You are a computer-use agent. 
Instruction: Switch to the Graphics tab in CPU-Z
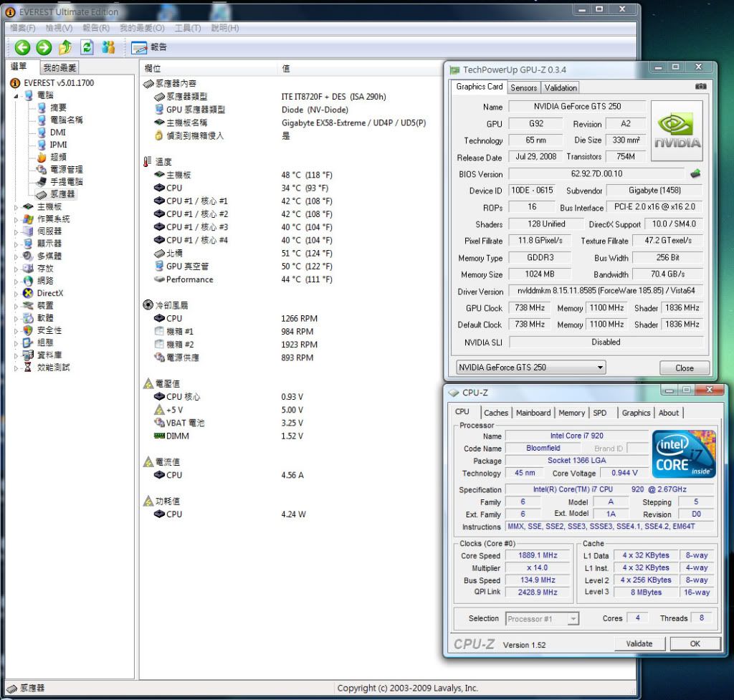click(x=636, y=413)
